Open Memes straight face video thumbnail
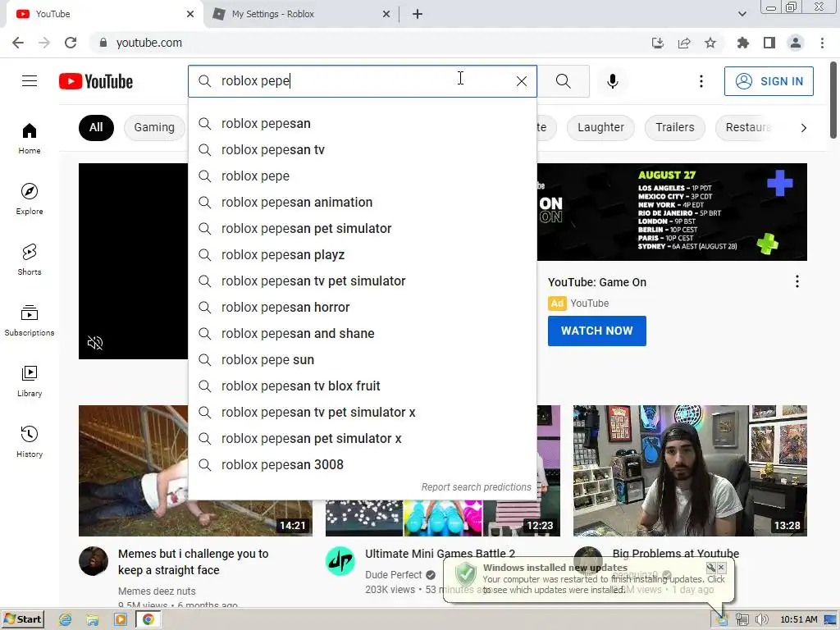This screenshot has width=840, height=630. tap(133, 470)
